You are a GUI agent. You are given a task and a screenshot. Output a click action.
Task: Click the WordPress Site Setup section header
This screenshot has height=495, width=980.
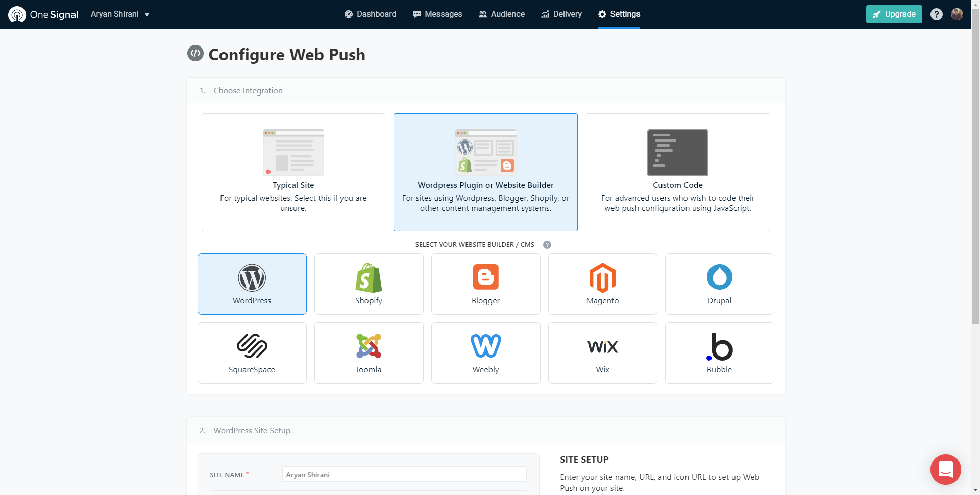pyautogui.click(x=486, y=430)
